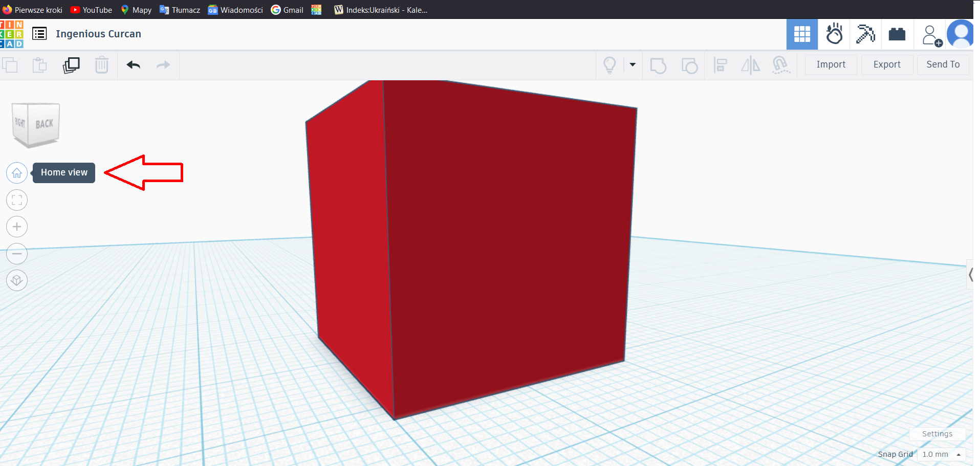The width and height of the screenshot is (980, 466).
Task: Open the YouTube bookmark
Action: pyautogui.click(x=91, y=10)
